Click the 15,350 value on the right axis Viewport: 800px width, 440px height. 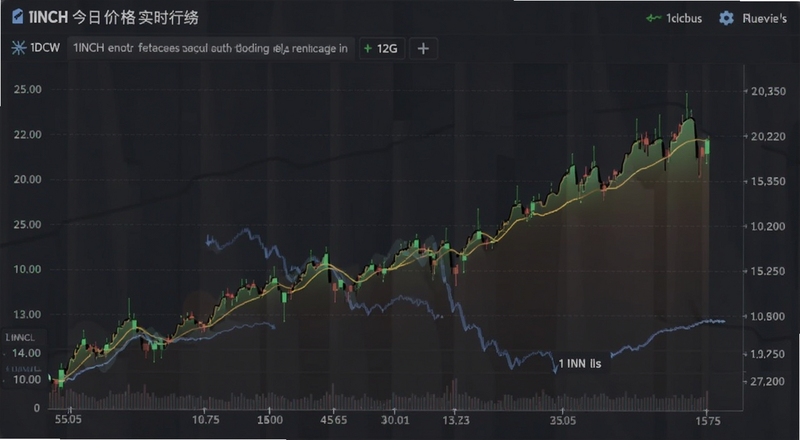click(769, 181)
